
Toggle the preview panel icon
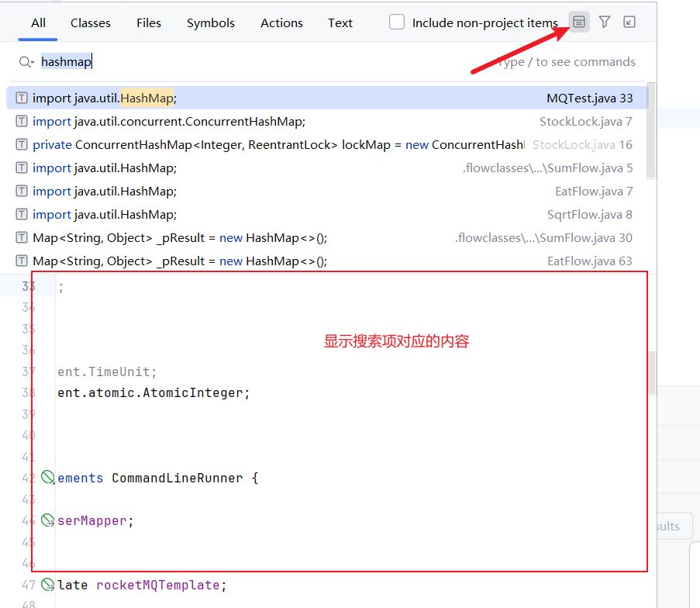pyautogui.click(x=578, y=22)
